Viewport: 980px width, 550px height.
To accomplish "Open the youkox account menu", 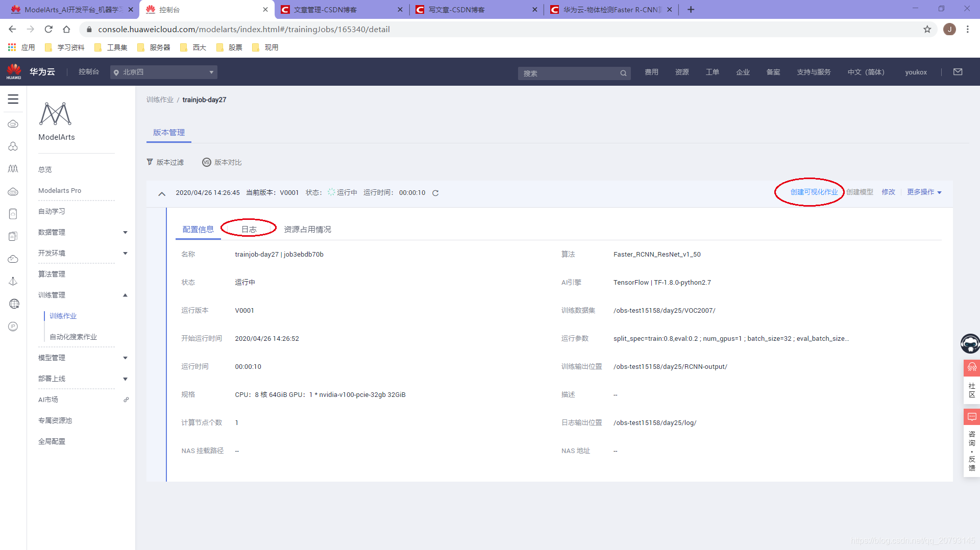I will [916, 72].
